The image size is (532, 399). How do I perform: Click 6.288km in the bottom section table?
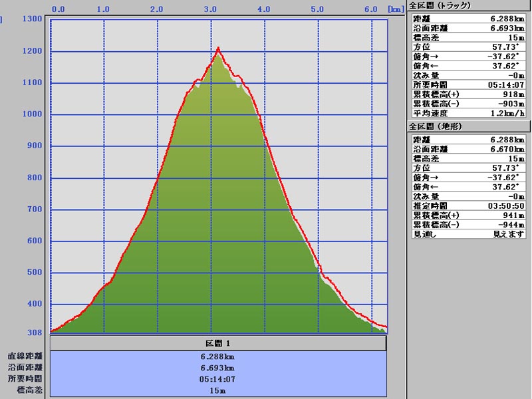click(218, 356)
